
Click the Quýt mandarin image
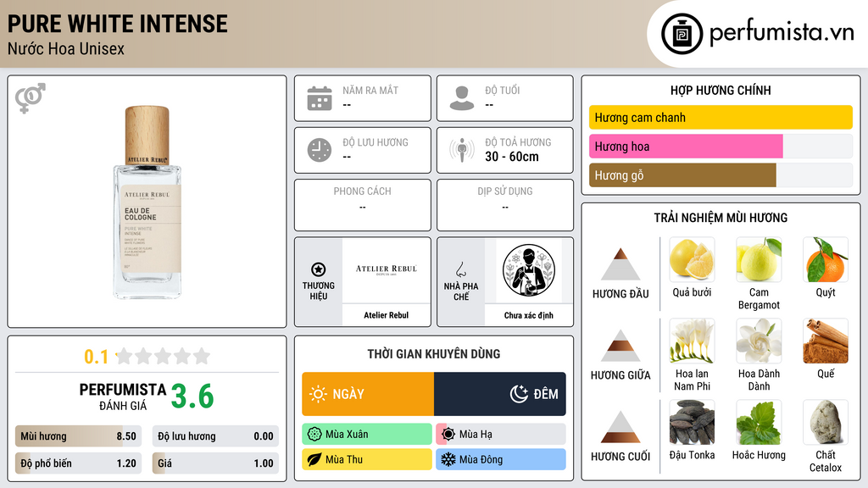click(826, 259)
